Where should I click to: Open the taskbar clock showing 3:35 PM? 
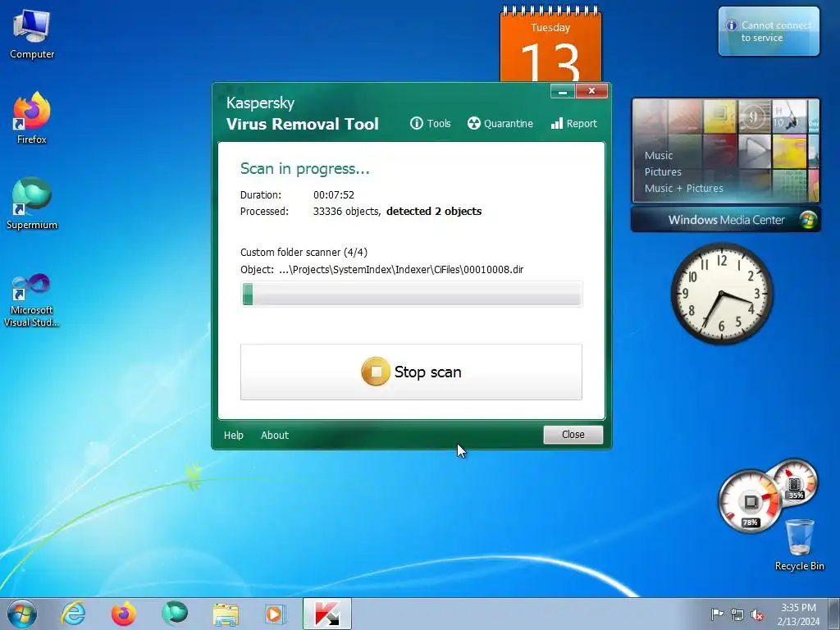click(798, 614)
